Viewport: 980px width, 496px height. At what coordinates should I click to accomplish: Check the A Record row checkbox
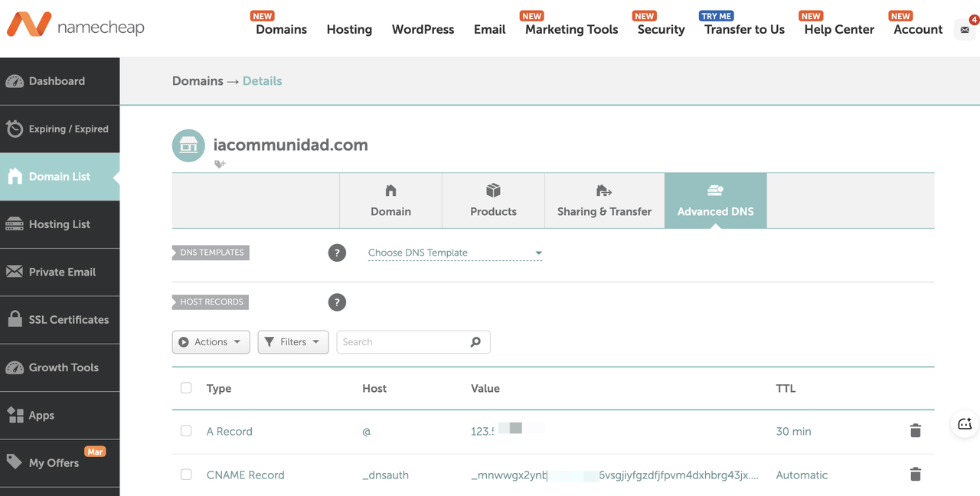(x=186, y=431)
